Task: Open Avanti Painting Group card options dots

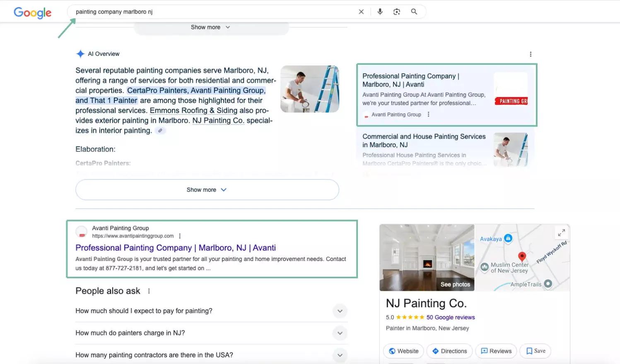Action: pyautogui.click(x=429, y=115)
